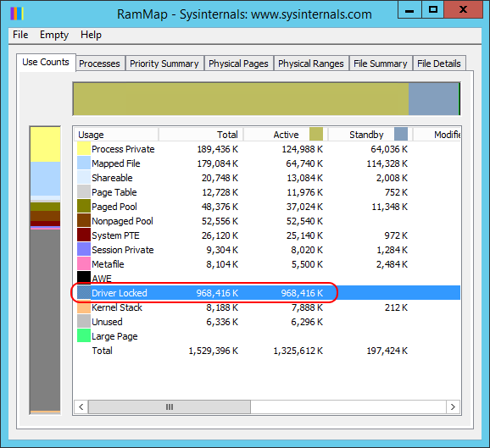Click scroll left arrow on horizontal scrollbar
Screen dimensions: 490x448
pyautogui.click(x=81, y=407)
